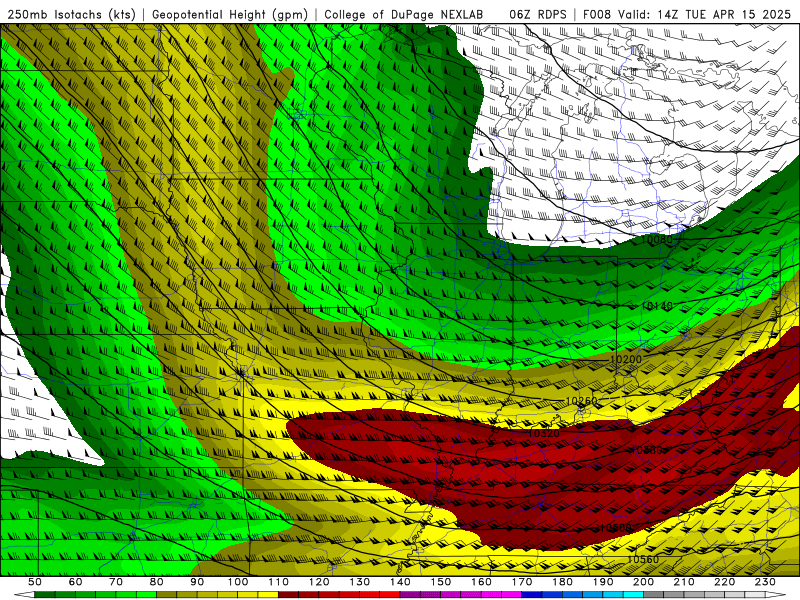800x600 pixels.
Task: Click the 200 value on the color scale
Action: 643,582
